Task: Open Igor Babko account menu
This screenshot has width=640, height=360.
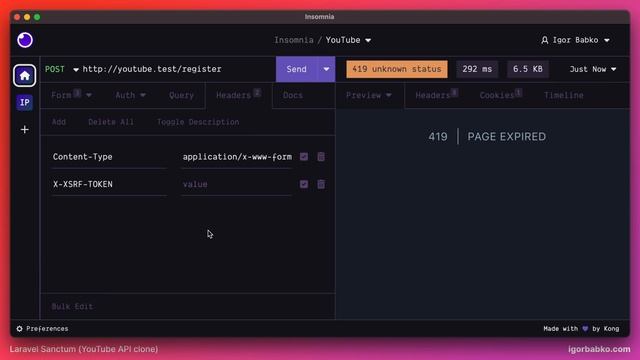Action: tap(576, 40)
